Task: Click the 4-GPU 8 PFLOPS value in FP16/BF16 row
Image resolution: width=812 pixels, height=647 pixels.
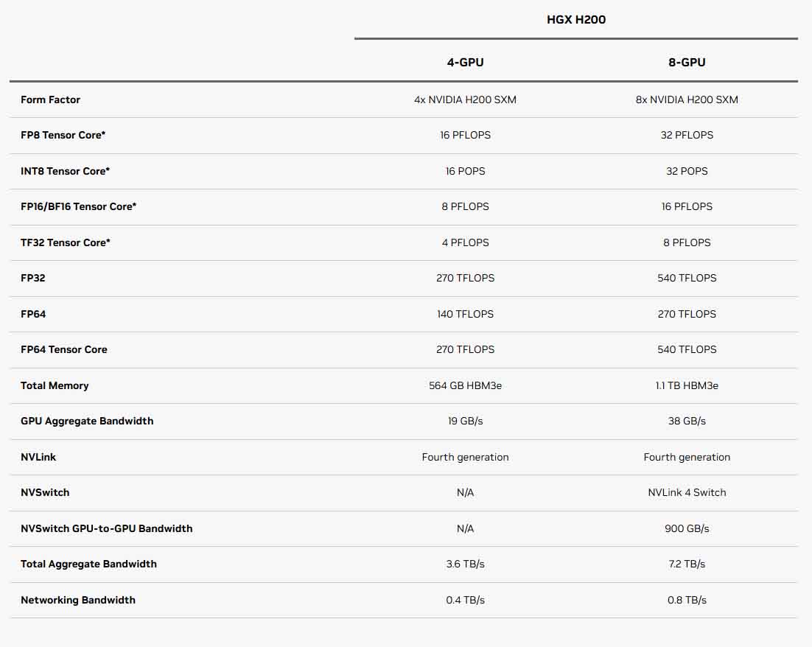Action: [465, 206]
